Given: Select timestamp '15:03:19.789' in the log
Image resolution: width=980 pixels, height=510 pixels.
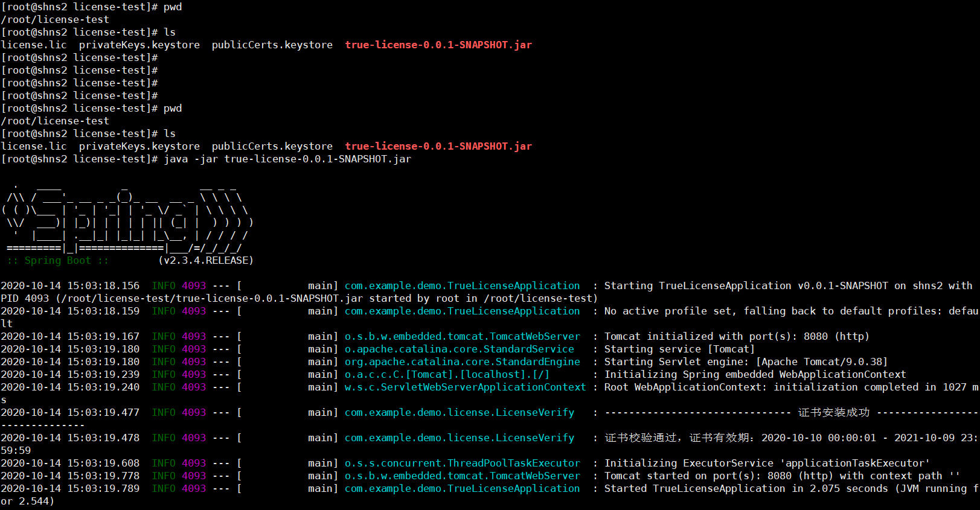Looking at the screenshot, I should 103,489.
